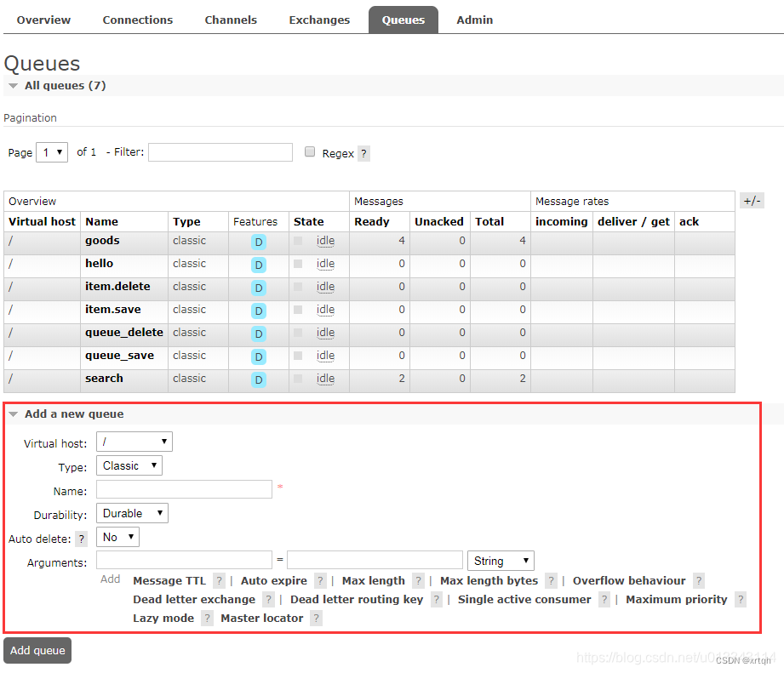Sort queues by the Ready column header
The width and height of the screenshot is (784, 673).
(372, 221)
